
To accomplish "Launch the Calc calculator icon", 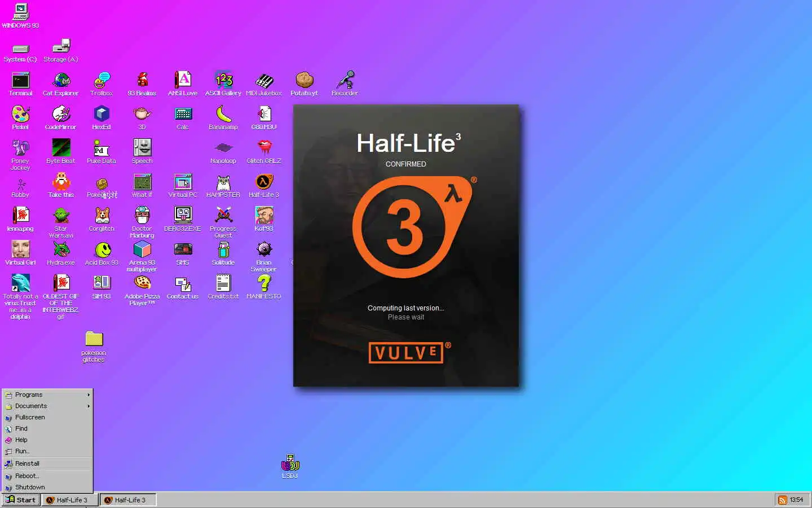I will pyautogui.click(x=183, y=118).
